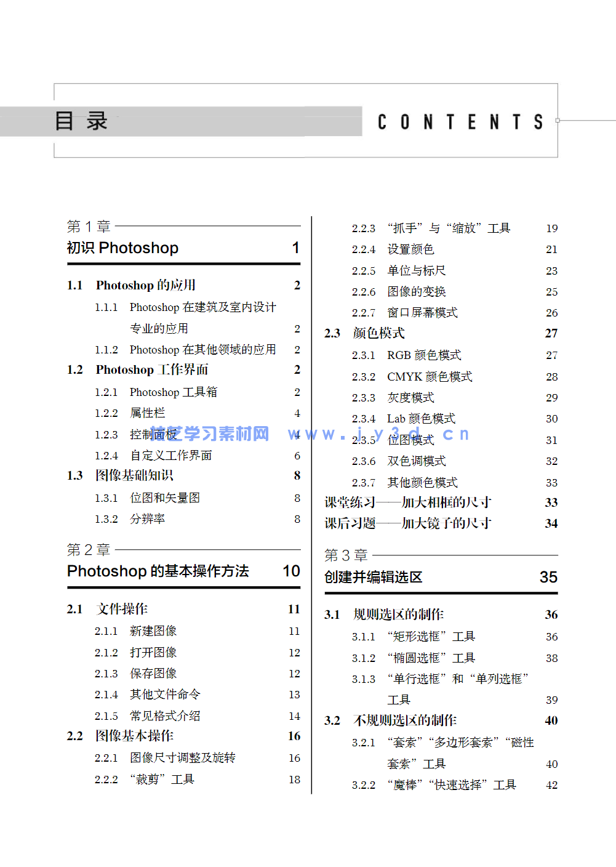Screen dimensions: 616x867
Task: Select chapter title '创建并编辑选区'
Action: [x=374, y=577]
